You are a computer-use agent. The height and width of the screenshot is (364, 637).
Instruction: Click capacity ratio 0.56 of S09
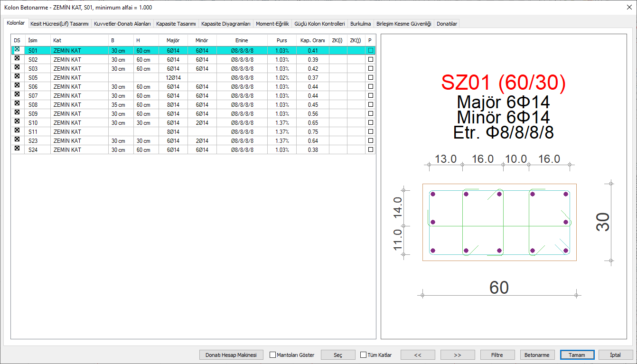tap(313, 113)
